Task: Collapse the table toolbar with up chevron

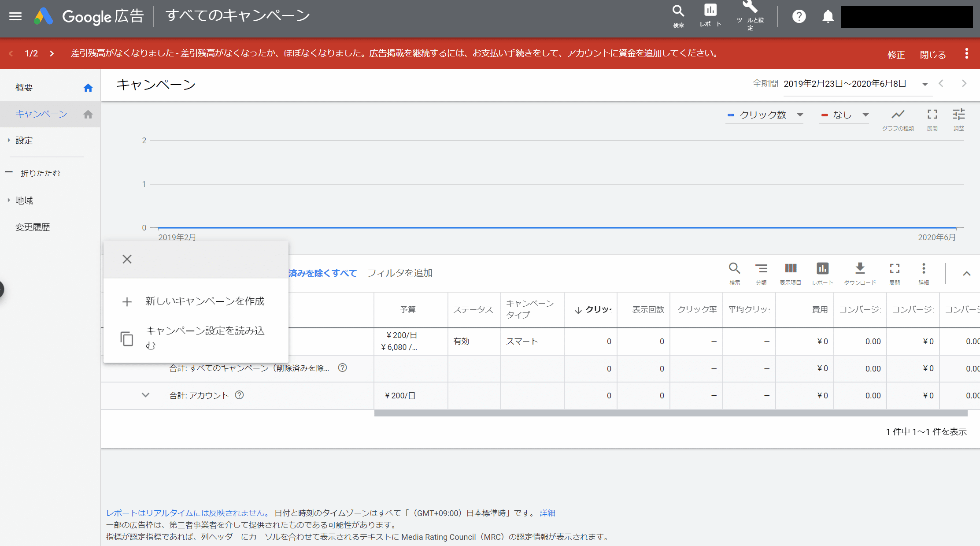Action: tap(966, 274)
